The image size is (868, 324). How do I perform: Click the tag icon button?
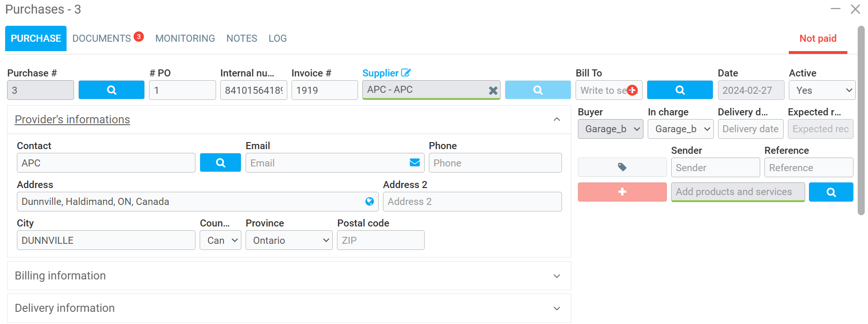pos(622,167)
